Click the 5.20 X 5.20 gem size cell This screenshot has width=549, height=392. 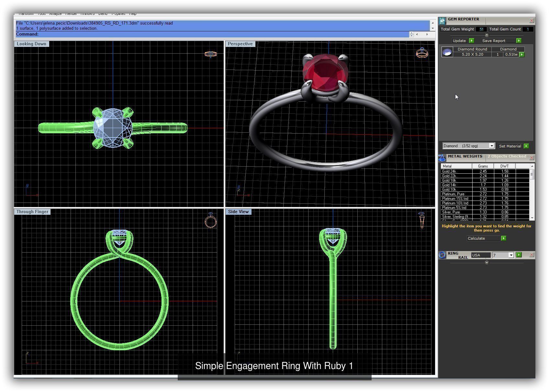point(472,55)
